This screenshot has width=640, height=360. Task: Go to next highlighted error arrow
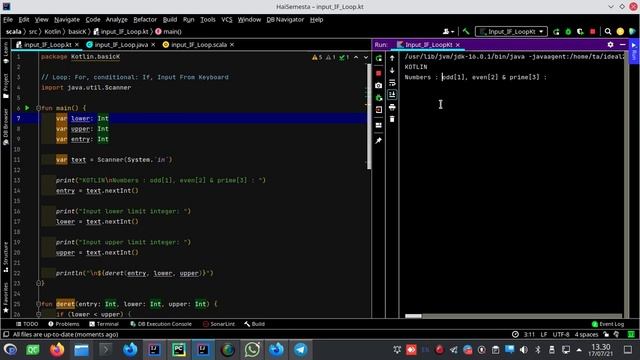(x=365, y=57)
